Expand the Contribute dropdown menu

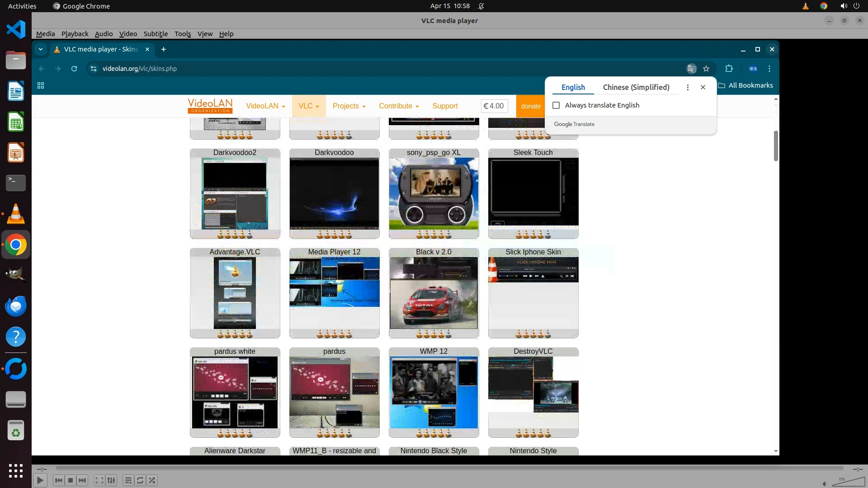point(399,106)
